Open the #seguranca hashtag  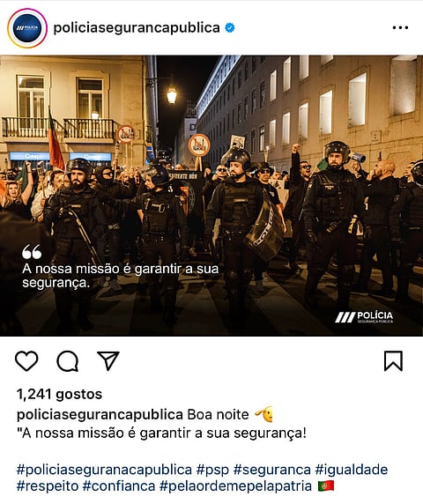(272, 470)
